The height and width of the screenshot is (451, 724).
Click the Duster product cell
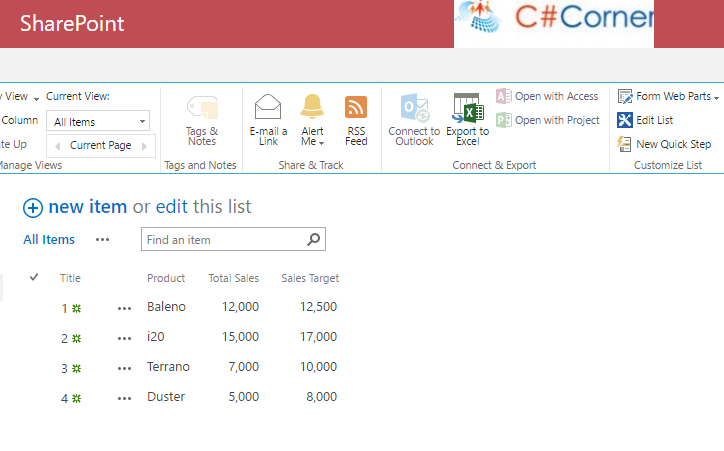coord(166,397)
